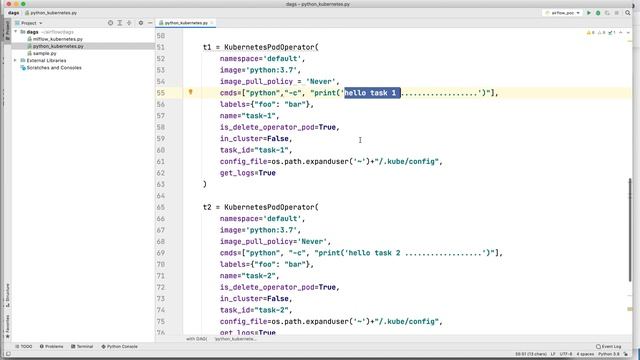Click 'KubernetesPodOperator' on line 51
640x360 pixels.
(x=269, y=47)
